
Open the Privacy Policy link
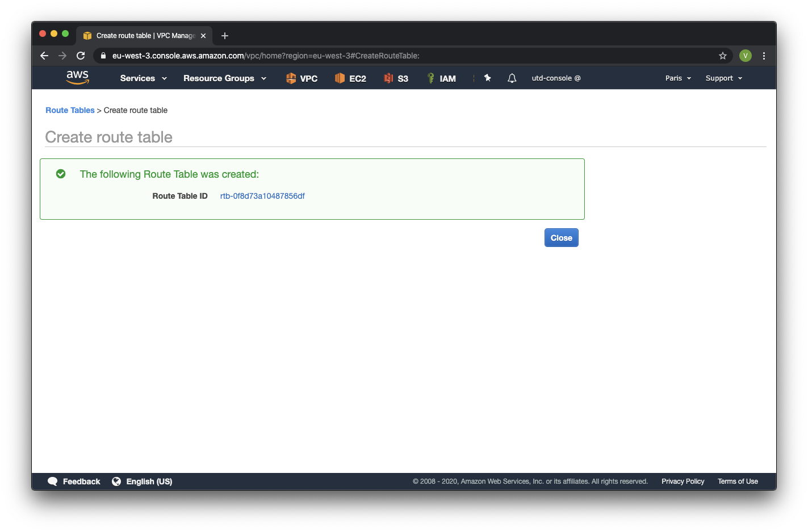(683, 481)
